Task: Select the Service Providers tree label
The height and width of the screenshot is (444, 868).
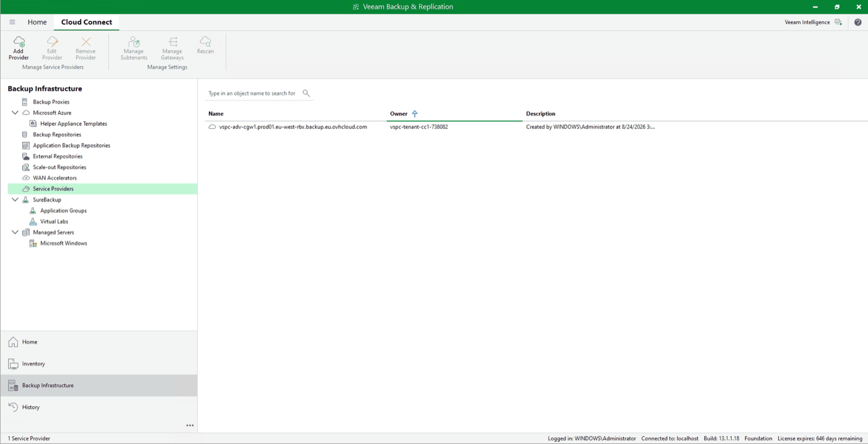Action: 53,189
